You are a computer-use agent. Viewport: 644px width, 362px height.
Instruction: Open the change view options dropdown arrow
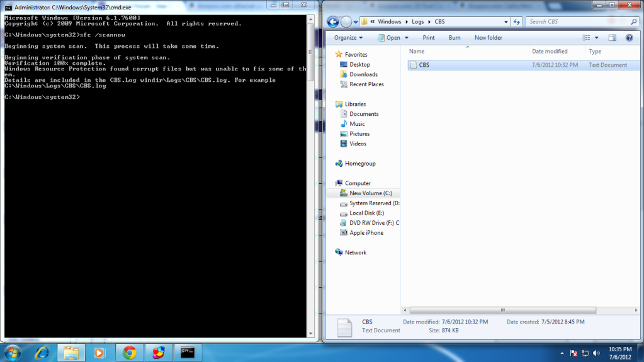(597, 38)
